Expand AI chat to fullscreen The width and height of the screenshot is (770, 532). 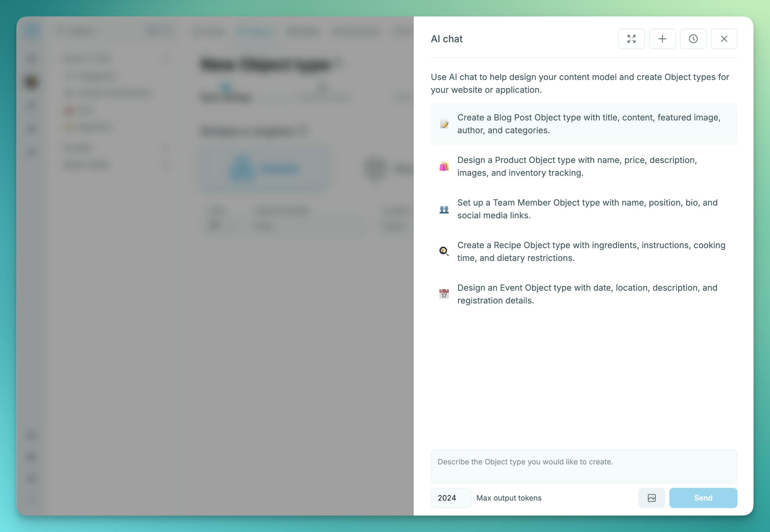click(x=631, y=39)
